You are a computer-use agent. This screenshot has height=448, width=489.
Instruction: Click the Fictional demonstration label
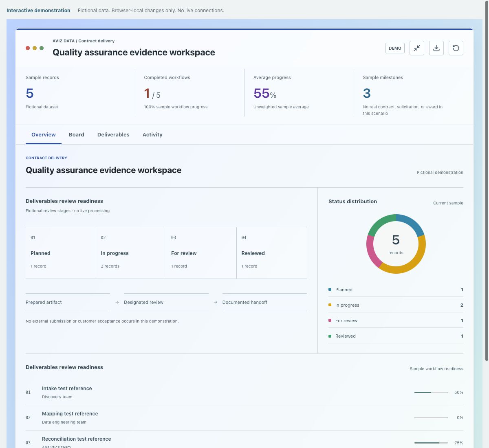[440, 173]
